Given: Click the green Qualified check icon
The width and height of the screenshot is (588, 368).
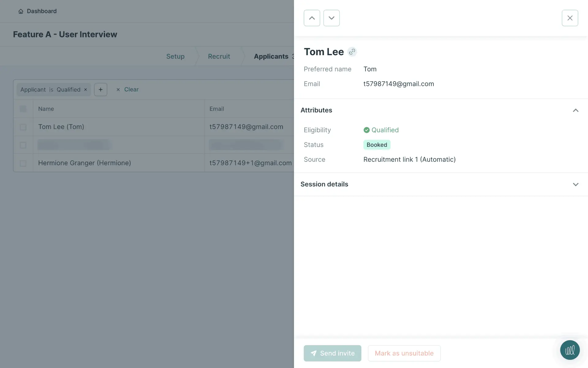Looking at the screenshot, I should coord(366,130).
